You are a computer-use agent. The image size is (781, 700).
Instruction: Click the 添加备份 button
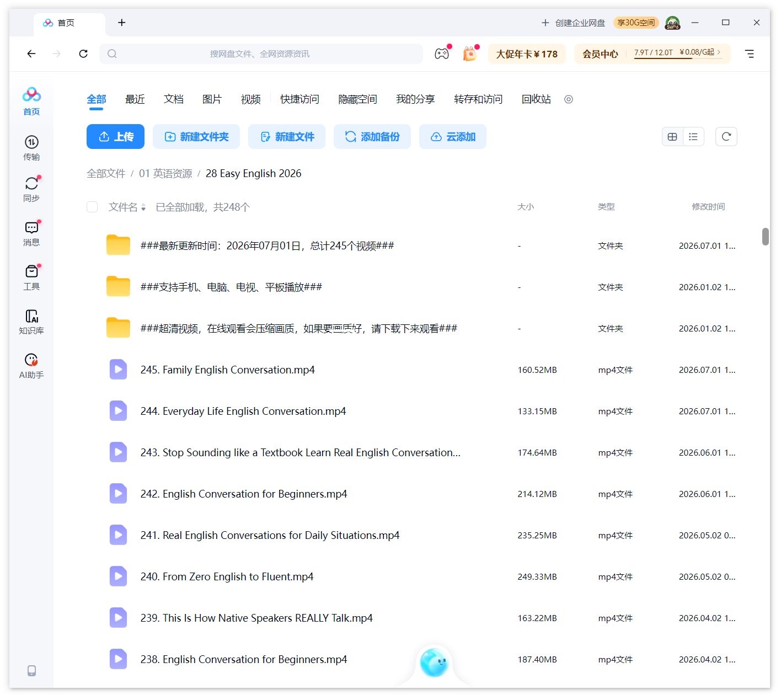click(372, 137)
